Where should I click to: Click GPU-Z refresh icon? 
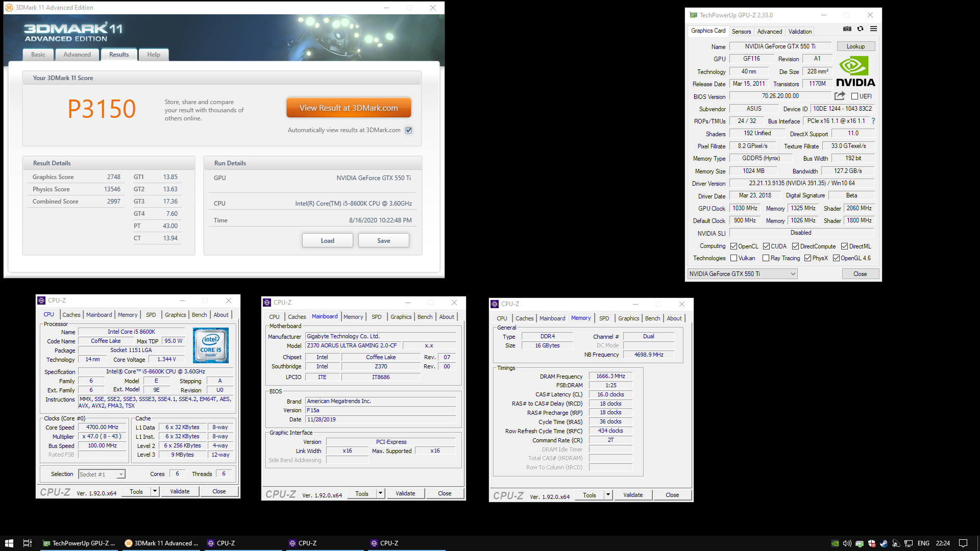coord(861,29)
